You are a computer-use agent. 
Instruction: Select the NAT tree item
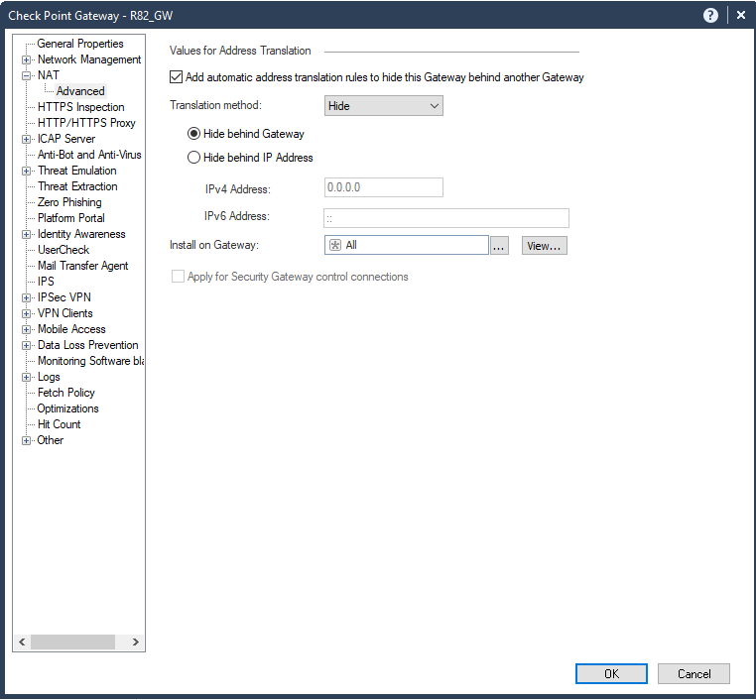click(49, 75)
